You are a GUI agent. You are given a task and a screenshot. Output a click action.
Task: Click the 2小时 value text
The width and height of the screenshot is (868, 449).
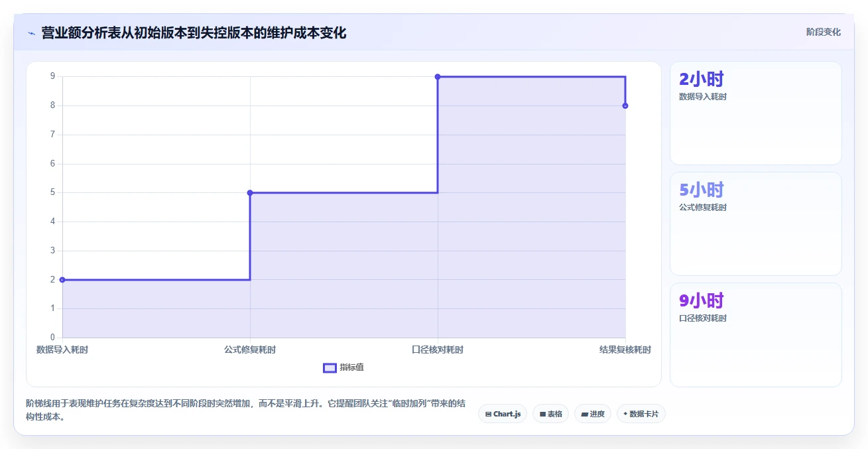pos(701,80)
